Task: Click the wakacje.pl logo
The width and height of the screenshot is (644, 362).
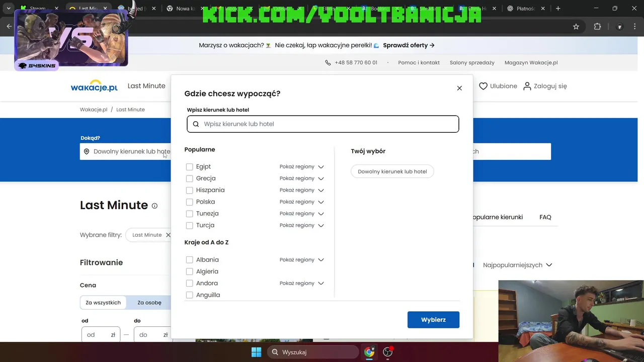Action: [94, 86]
